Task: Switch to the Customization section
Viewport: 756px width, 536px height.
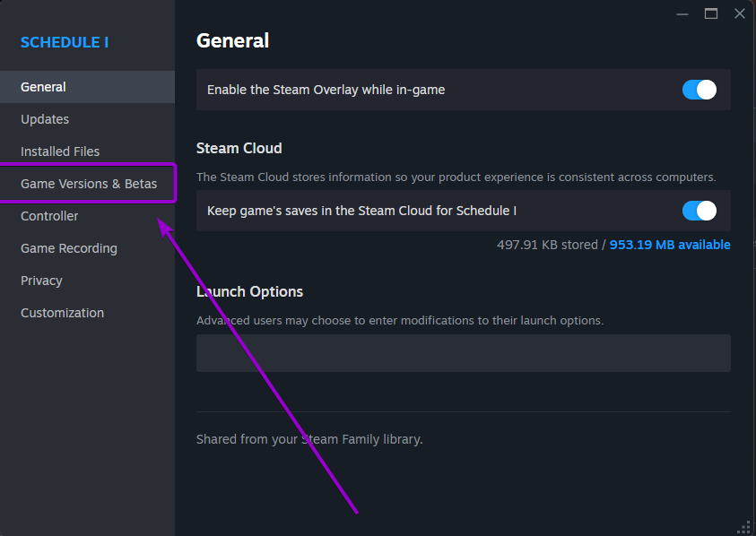Action: coord(87,313)
